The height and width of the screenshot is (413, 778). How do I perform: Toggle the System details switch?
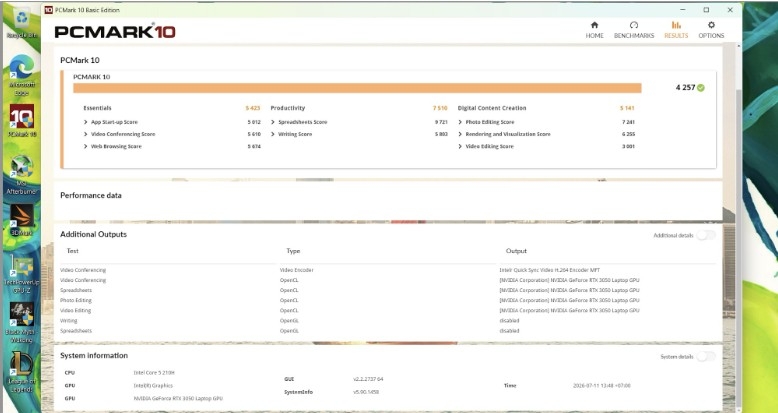pos(706,356)
